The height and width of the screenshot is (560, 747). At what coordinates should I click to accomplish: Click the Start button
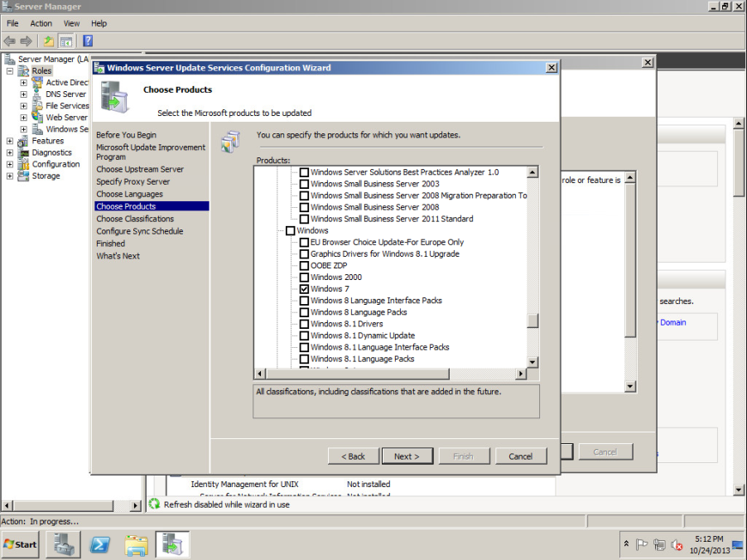point(21,544)
